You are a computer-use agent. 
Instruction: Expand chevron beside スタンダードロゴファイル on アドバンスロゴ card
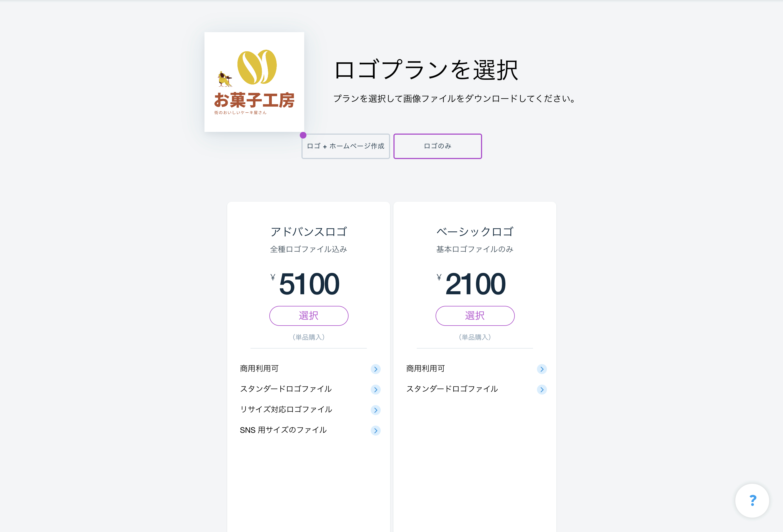coord(375,390)
